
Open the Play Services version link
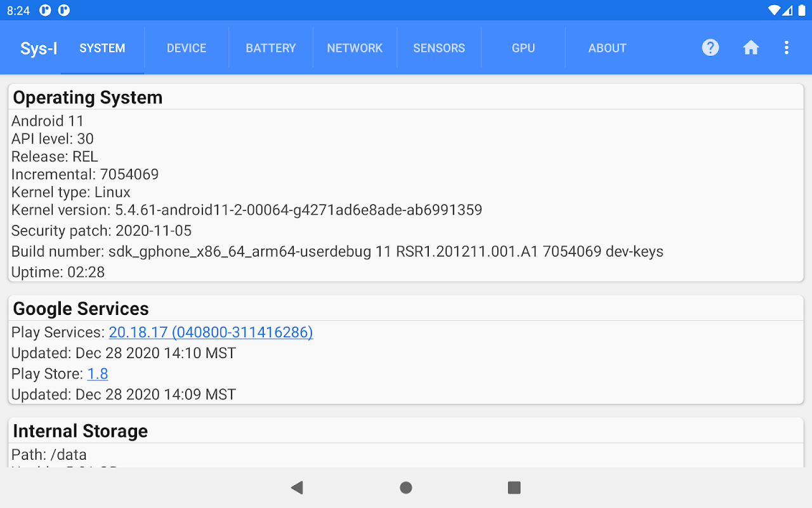click(x=211, y=332)
